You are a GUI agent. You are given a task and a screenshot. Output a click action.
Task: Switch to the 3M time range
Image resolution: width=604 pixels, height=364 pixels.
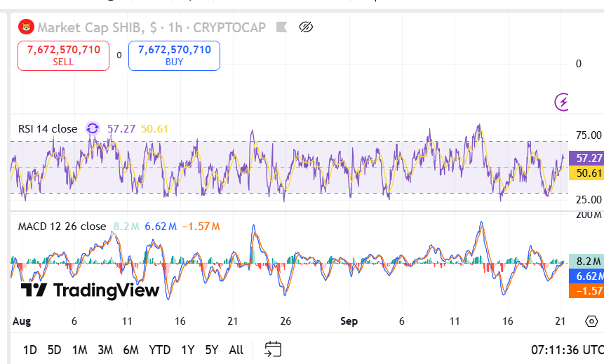tap(105, 349)
